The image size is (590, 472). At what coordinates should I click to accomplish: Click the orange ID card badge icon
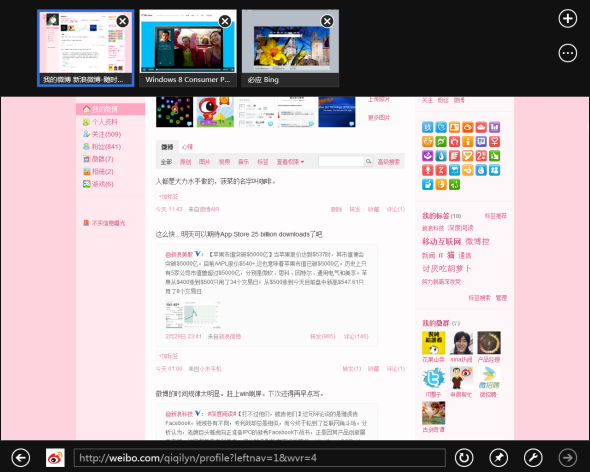point(454,127)
